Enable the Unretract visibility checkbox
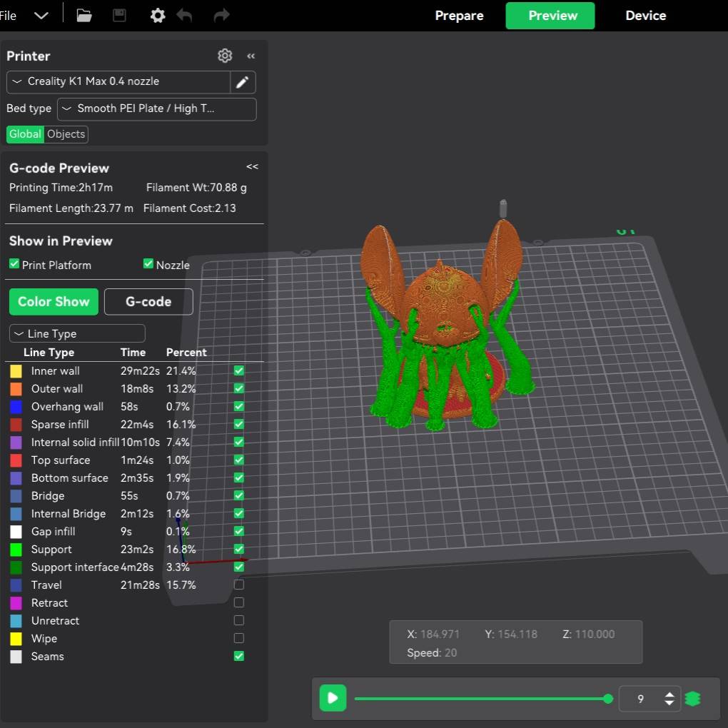The height and width of the screenshot is (728, 728). click(239, 621)
